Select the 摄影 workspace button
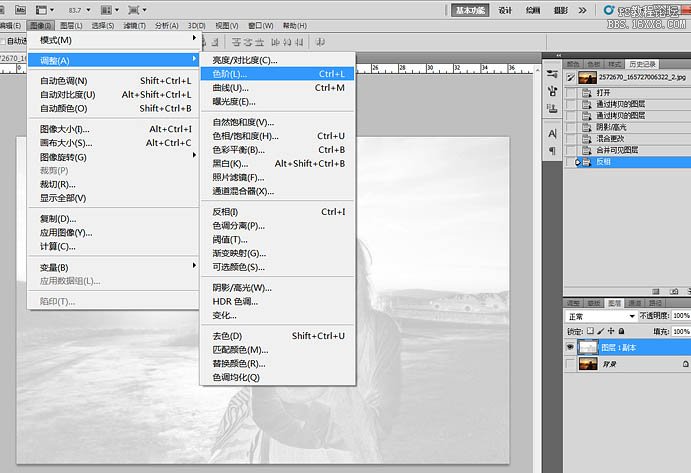The width and height of the screenshot is (691, 473). (x=561, y=10)
